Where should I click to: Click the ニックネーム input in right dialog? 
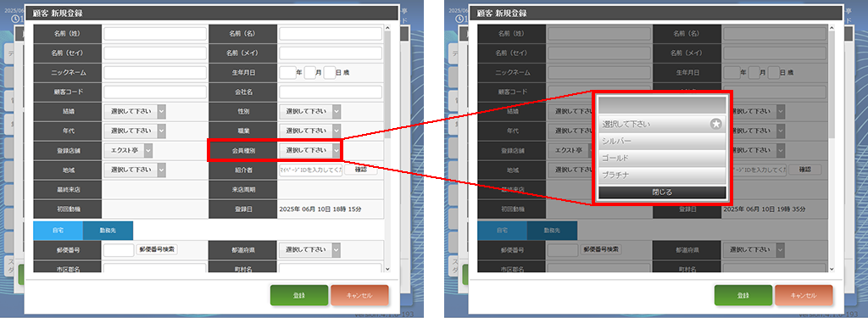click(x=599, y=73)
